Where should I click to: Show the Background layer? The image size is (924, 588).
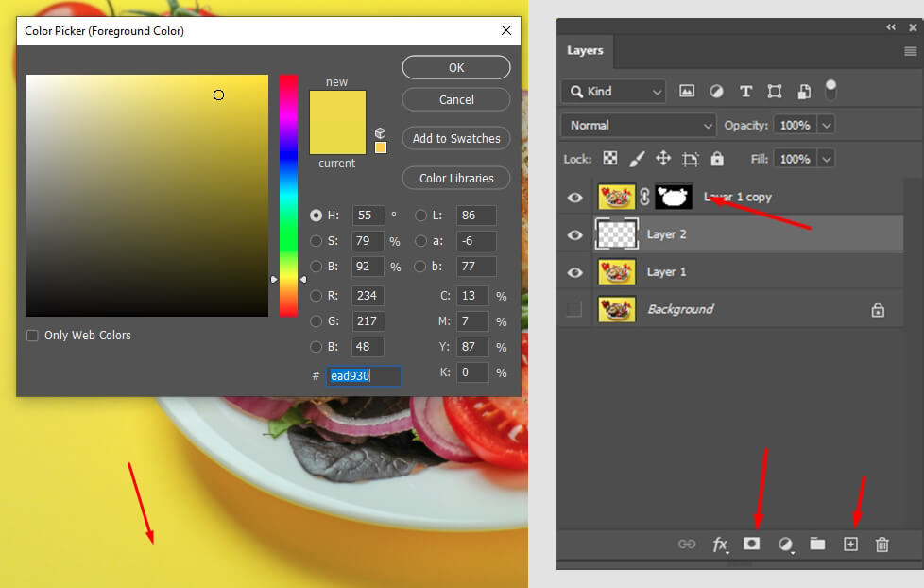coord(574,309)
